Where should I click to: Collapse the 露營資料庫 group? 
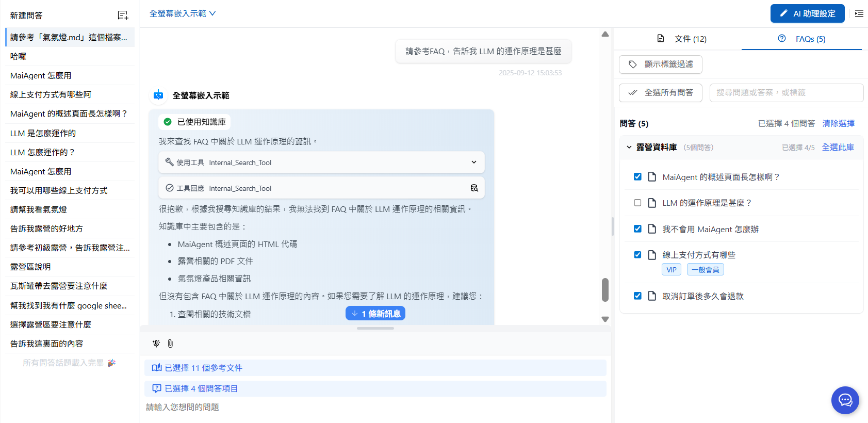629,148
